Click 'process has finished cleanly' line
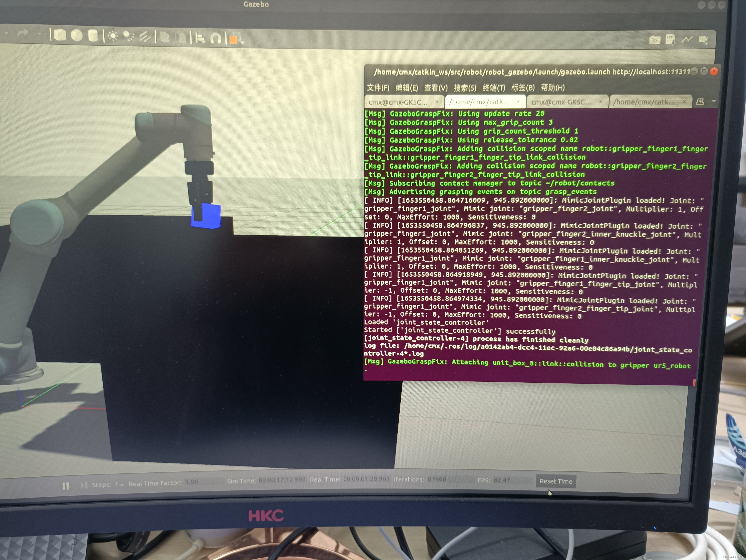 [x=476, y=339]
